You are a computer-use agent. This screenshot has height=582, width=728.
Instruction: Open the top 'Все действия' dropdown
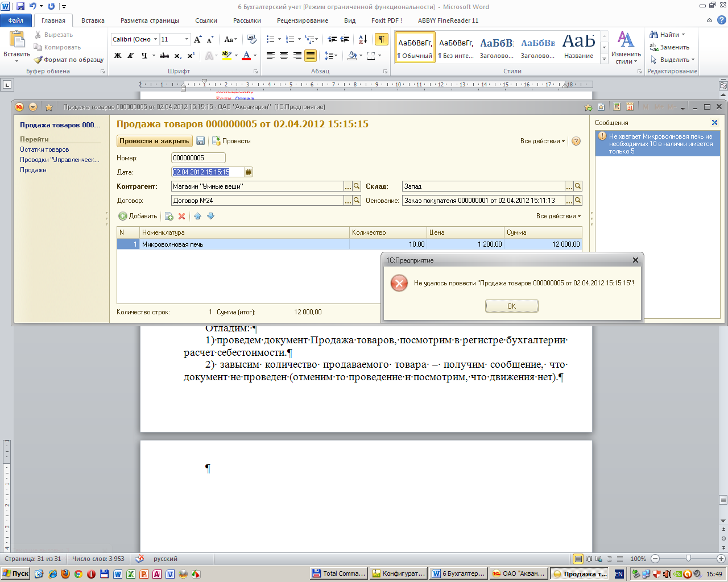(543, 141)
